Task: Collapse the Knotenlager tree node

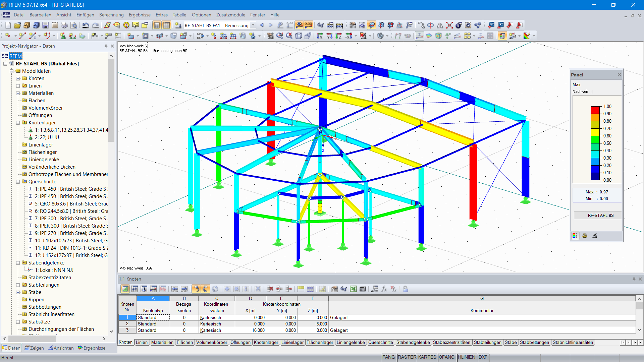Action: tap(18, 123)
